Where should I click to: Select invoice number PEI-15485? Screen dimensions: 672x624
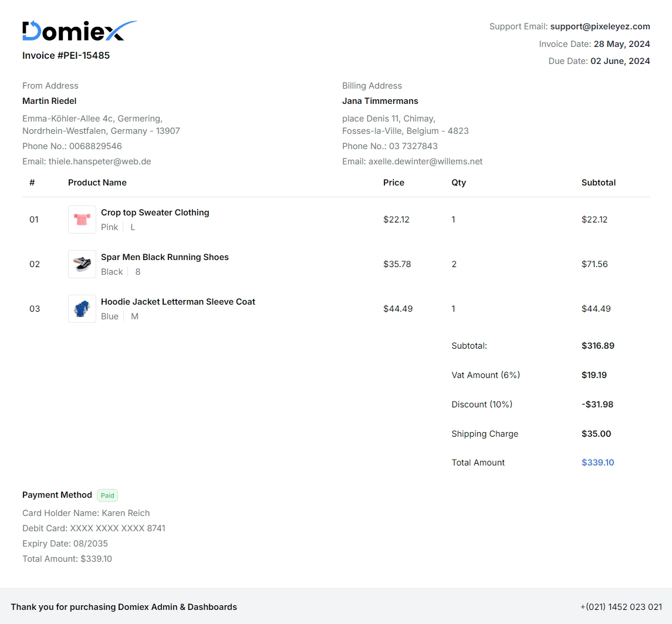66,55
